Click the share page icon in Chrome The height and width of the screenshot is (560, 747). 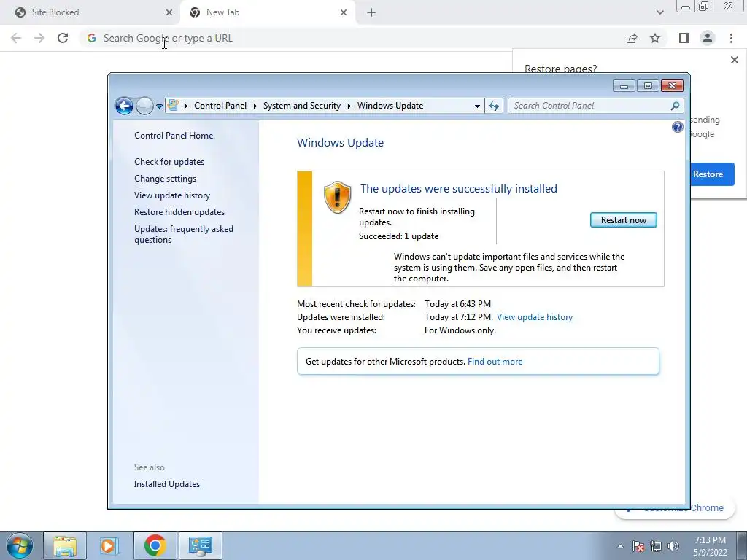click(x=632, y=38)
